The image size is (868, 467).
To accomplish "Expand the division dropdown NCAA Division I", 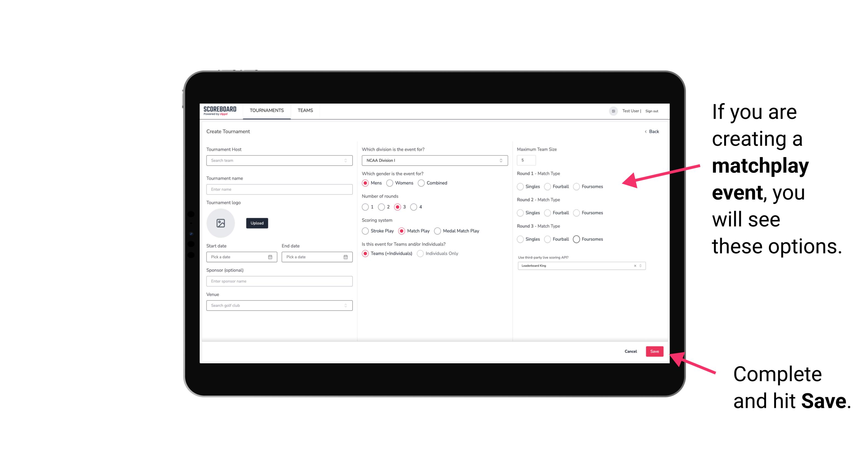I will (432, 160).
